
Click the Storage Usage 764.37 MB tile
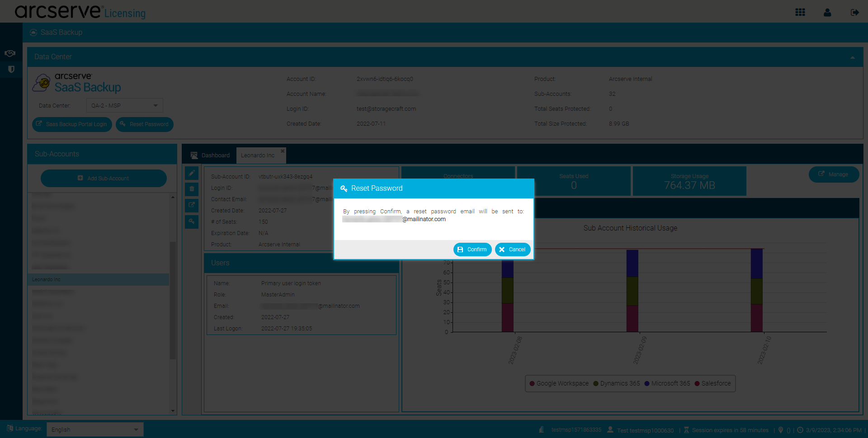(689, 181)
